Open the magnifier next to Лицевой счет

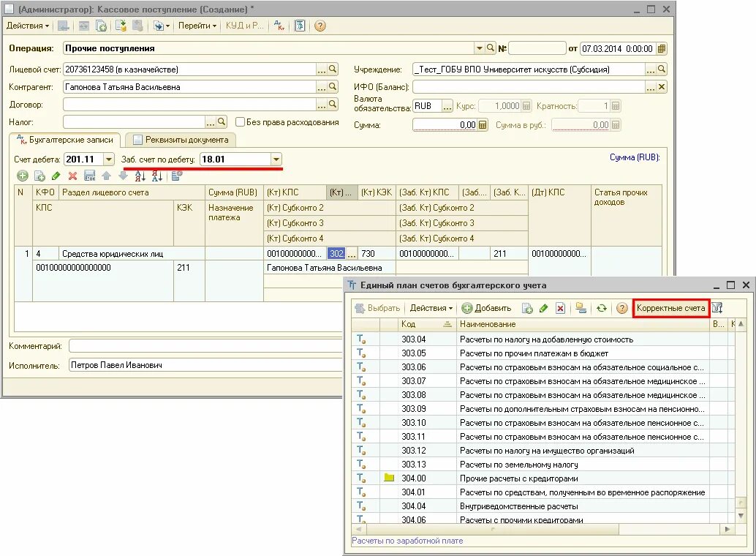click(333, 69)
